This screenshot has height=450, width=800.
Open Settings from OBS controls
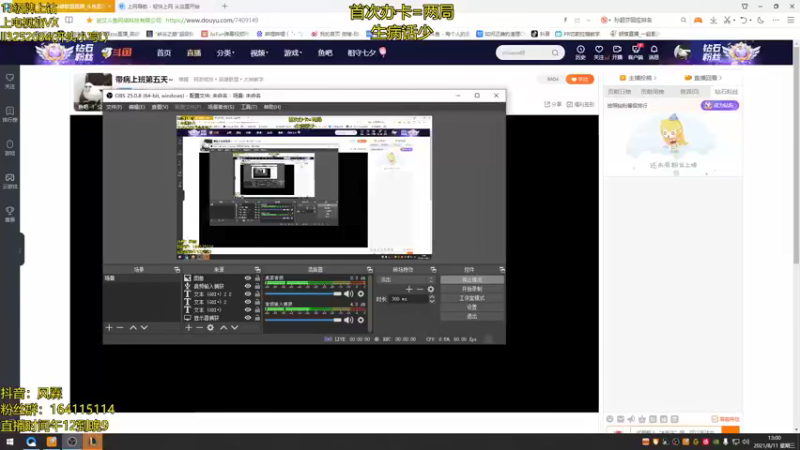point(472,307)
